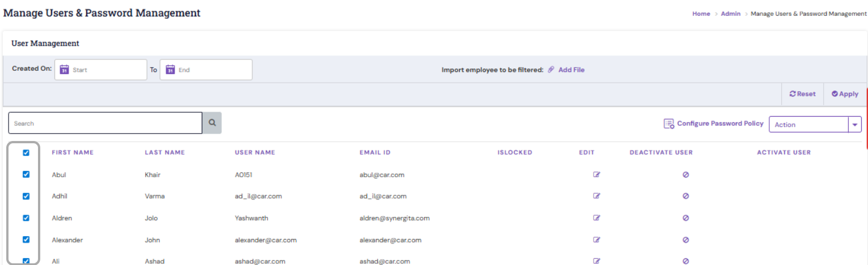868x265 pixels.
Task: Go to Admin breadcrumb
Action: click(x=731, y=14)
